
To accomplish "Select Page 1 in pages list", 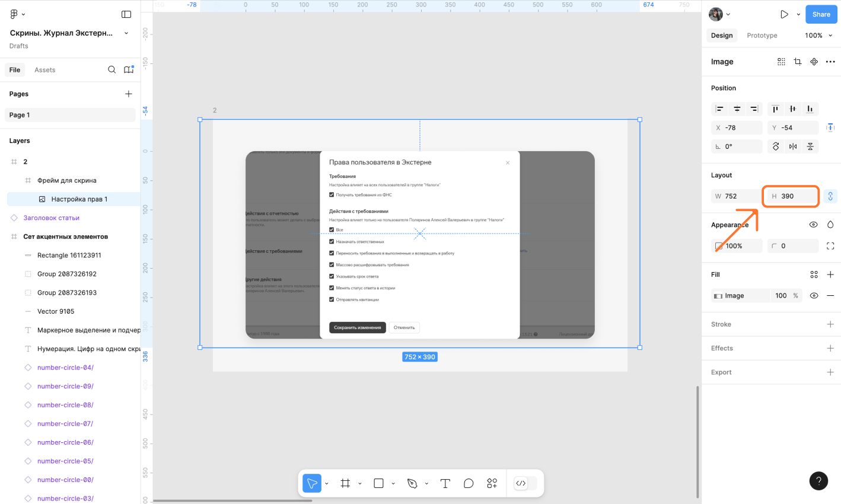I will click(x=70, y=115).
